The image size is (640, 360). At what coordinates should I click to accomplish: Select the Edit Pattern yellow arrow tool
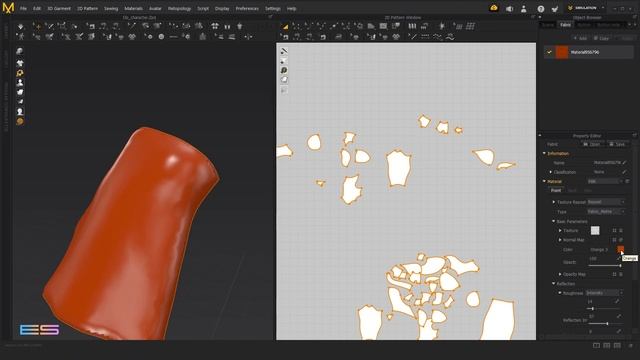tap(285, 27)
